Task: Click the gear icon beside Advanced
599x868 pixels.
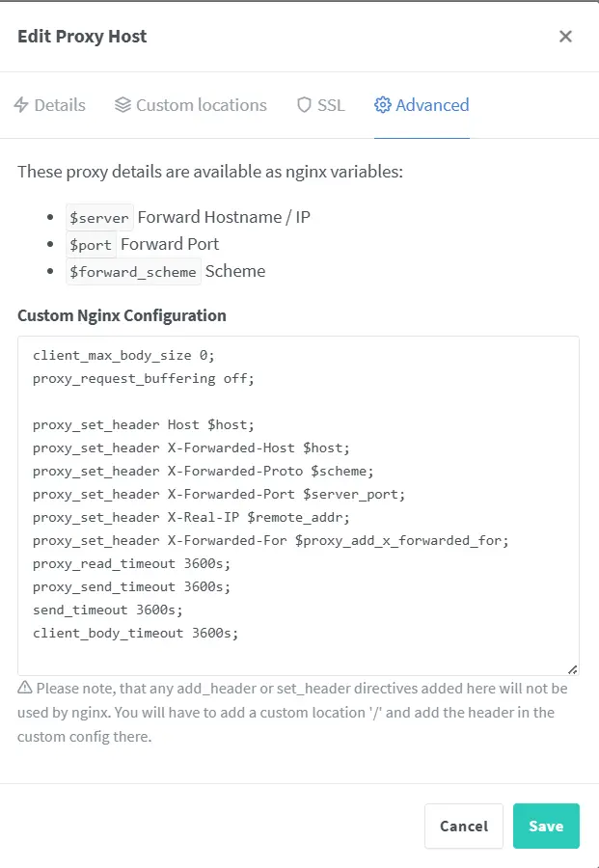Action: pos(383,105)
